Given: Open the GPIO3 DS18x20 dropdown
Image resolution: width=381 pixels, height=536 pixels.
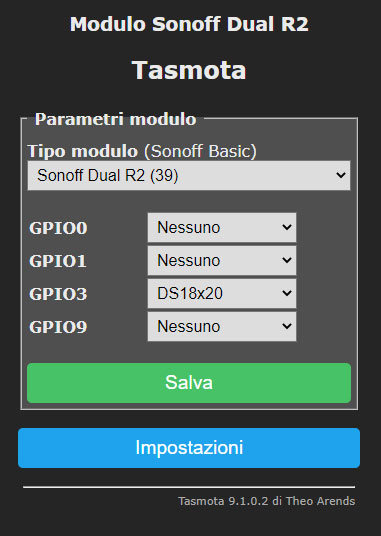Looking at the screenshot, I should pos(222,293).
